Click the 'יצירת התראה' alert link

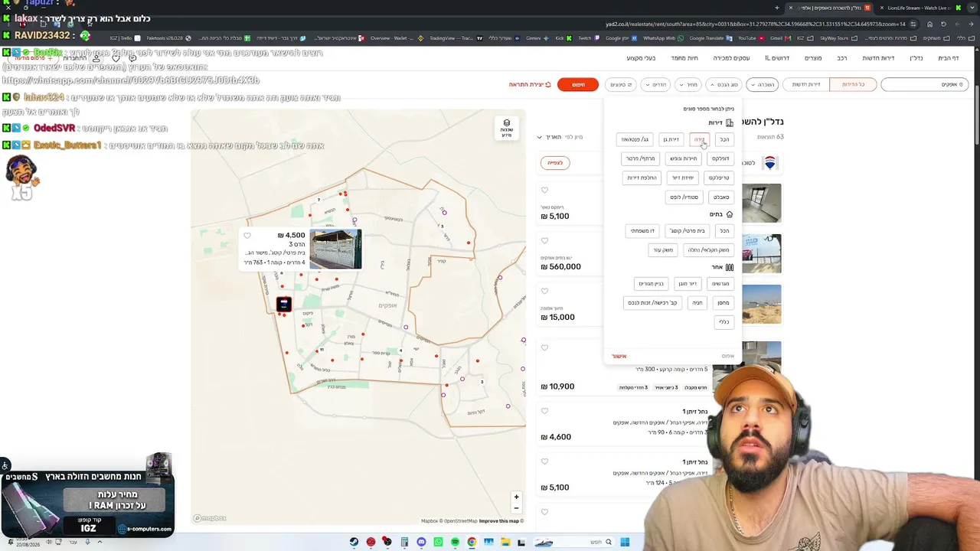pos(530,84)
